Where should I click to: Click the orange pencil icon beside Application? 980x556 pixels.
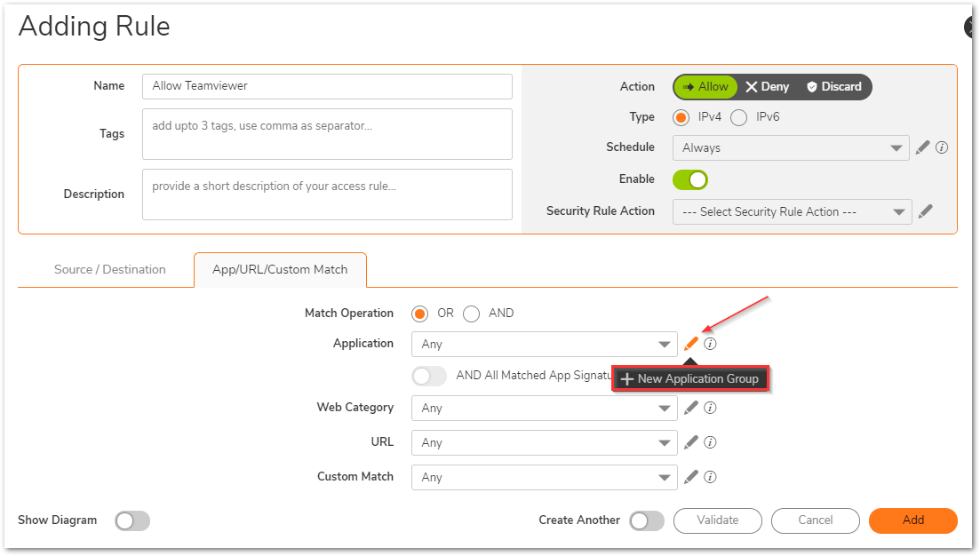coord(691,344)
